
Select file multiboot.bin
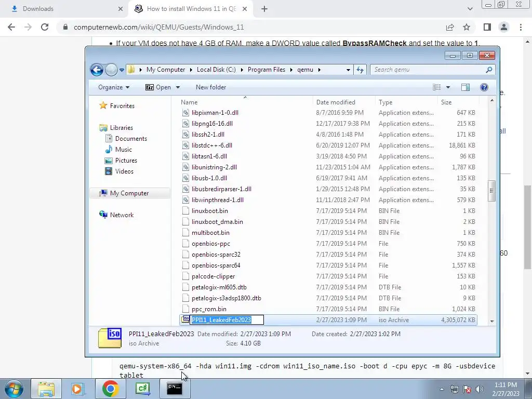[210, 232]
